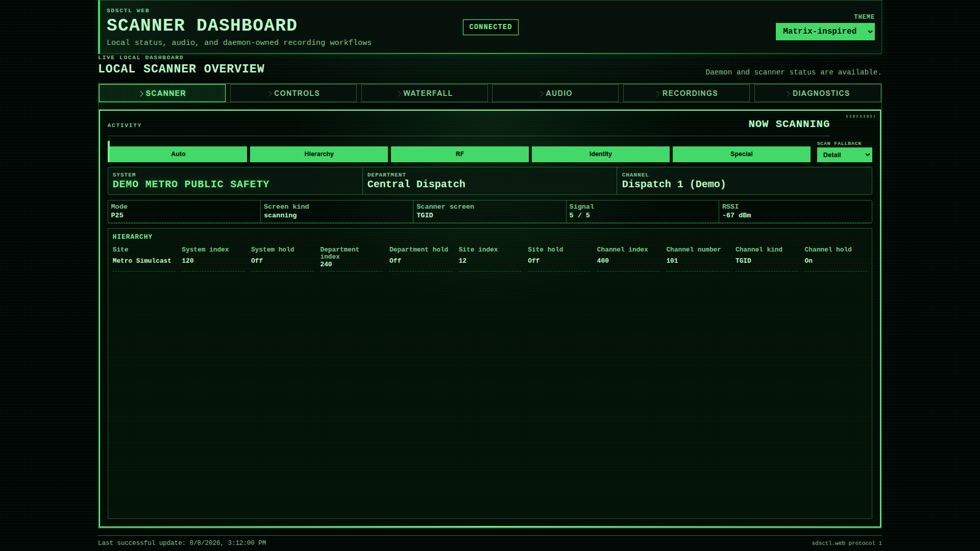Click the chevron icon beside Scanner tab
The image size is (980, 551).
tap(141, 94)
